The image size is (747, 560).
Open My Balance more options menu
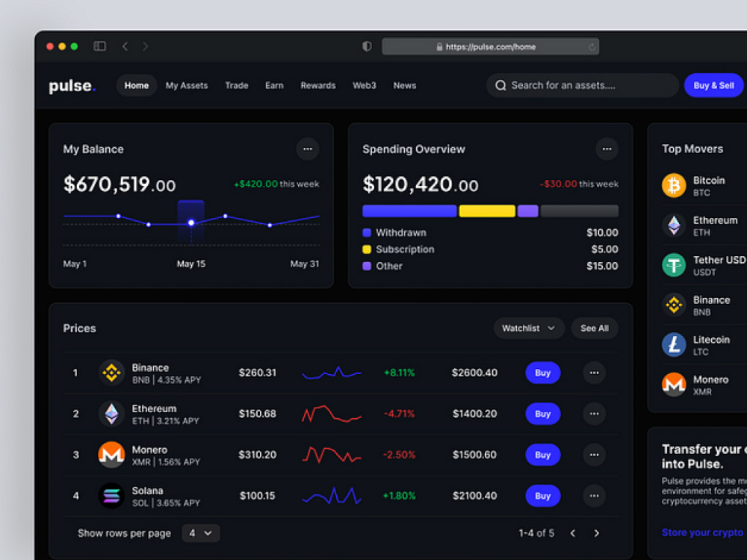308,149
